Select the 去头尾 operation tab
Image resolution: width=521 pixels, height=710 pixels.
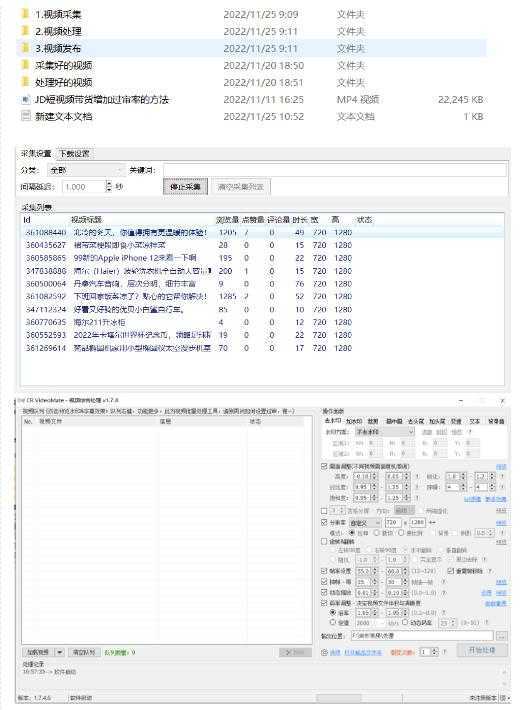(416, 421)
